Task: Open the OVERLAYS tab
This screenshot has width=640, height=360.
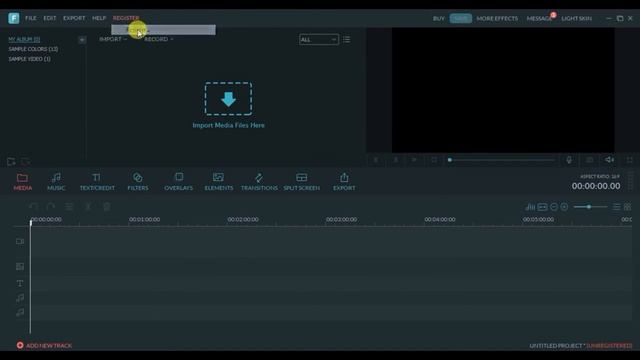Action: [178, 182]
